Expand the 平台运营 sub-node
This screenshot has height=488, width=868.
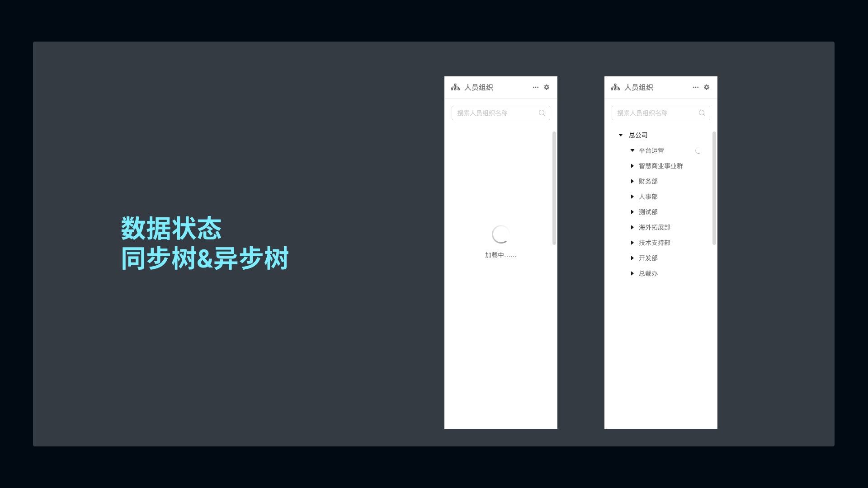632,150
